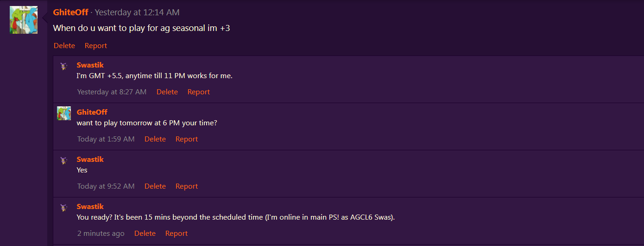Image resolution: width=644 pixels, height=246 pixels.
Task: Click the "Yesterday at 12:14 AM" post timestamp
Action: [137, 12]
